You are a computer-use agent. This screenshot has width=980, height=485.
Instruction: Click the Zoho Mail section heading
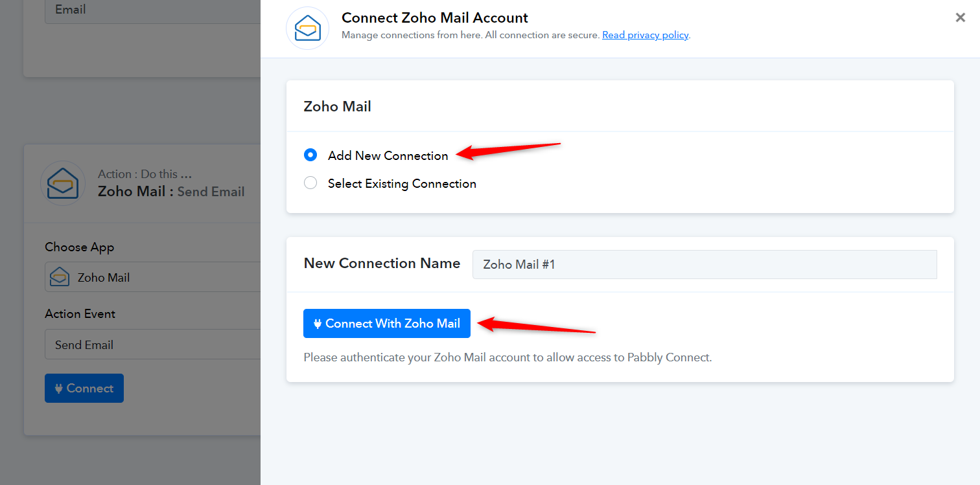(337, 107)
